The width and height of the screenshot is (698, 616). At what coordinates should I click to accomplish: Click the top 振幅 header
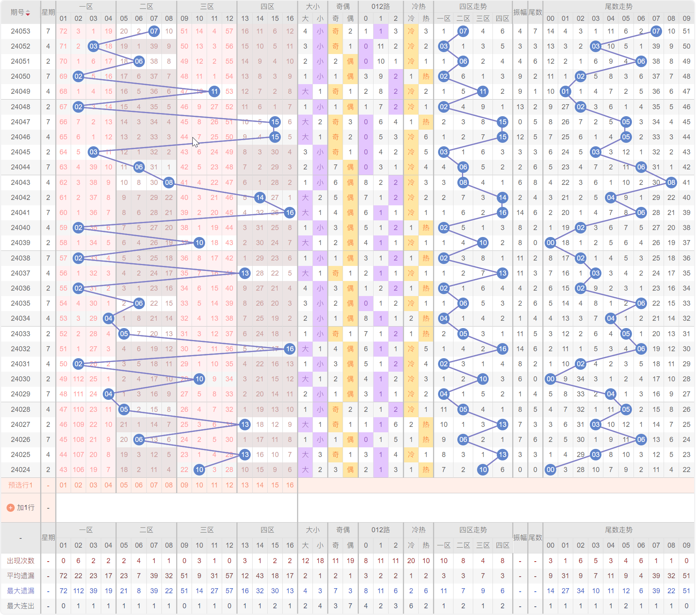point(520,12)
